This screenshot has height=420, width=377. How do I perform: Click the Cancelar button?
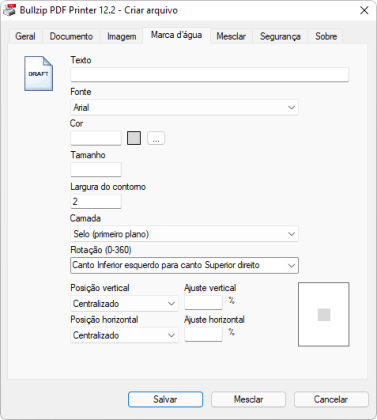click(331, 399)
